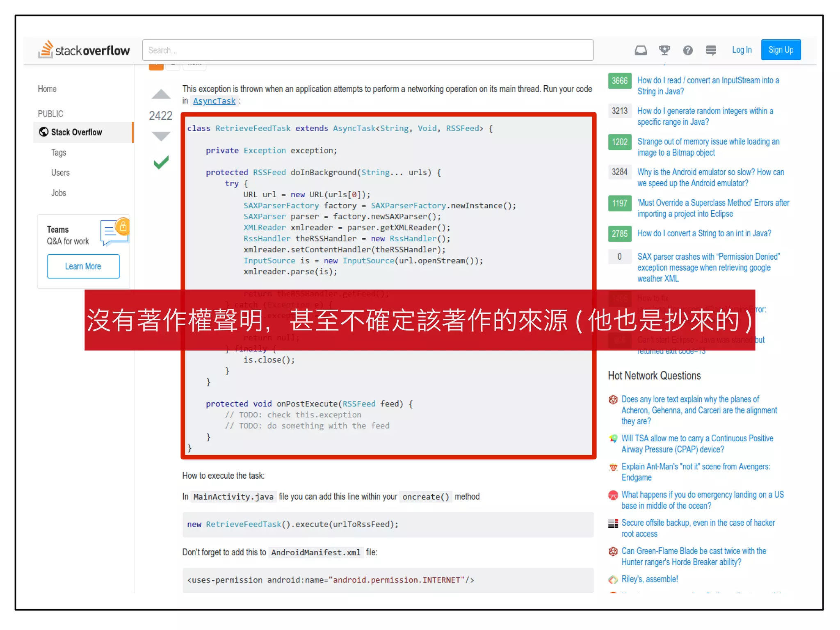Go to Users in left navigation
The width and height of the screenshot is (840, 630).
[x=60, y=173]
